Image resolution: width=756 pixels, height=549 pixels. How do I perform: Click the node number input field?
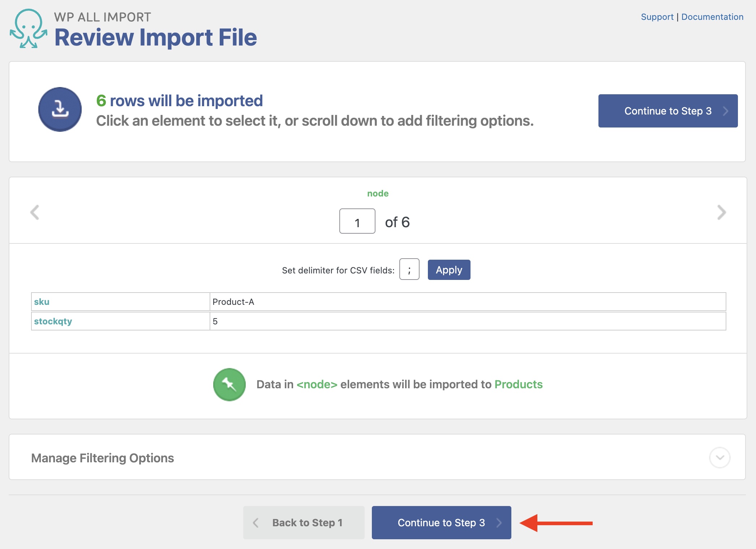[x=357, y=221]
